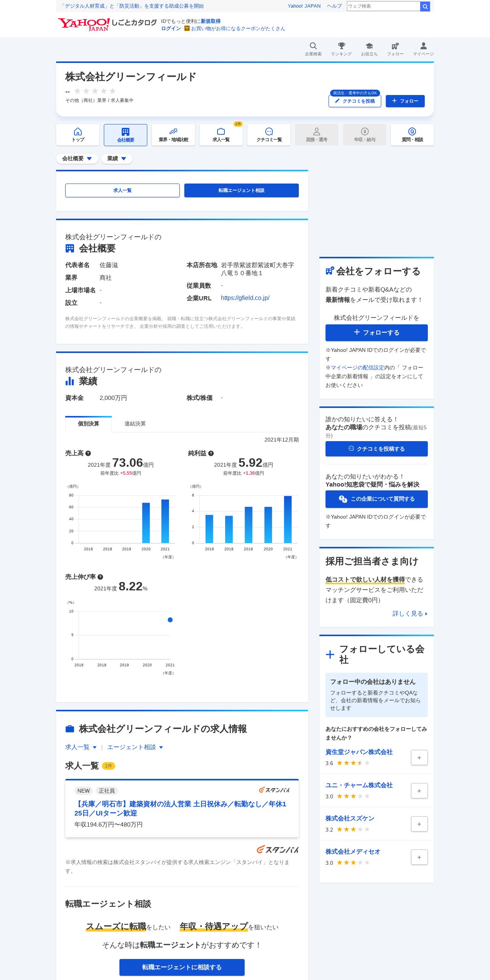Click 詳しく見る link with arrow

410,614
